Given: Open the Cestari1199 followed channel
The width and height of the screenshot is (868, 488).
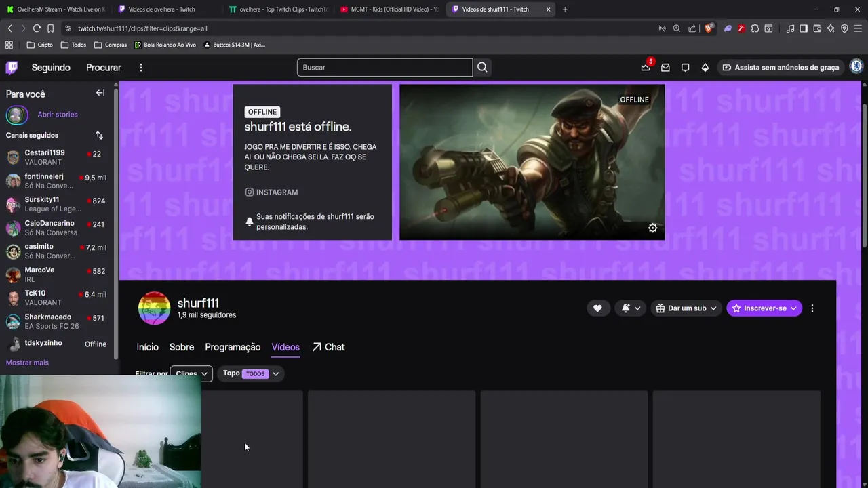Looking at the screenshot, I should (x=57, y=157).
